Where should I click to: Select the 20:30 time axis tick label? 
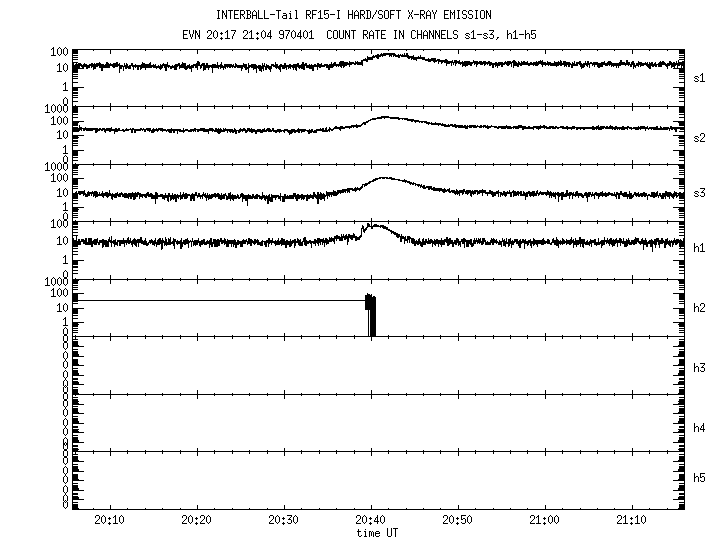(284, 520)
